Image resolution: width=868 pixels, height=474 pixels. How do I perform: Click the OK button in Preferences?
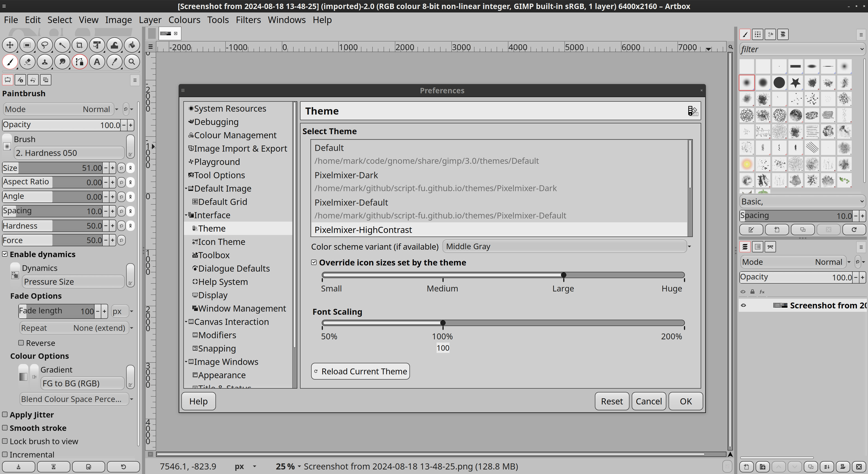pyautogui.click(x=685, y=401)
